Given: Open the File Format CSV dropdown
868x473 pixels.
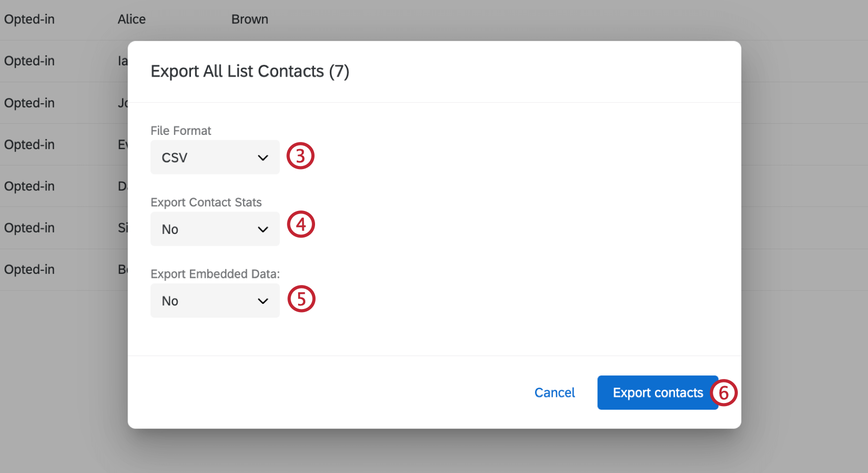Looking at the screenshot, I should click(214, 157).
